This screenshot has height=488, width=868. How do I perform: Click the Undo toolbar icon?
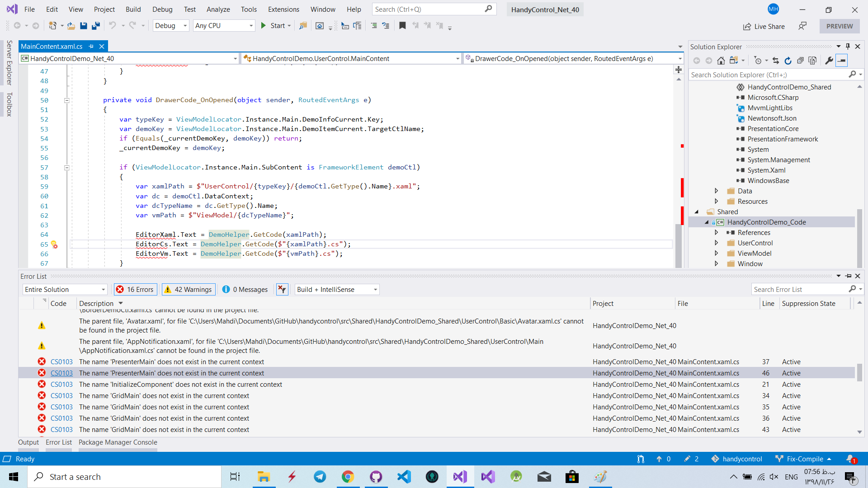(x=112, y=26)
